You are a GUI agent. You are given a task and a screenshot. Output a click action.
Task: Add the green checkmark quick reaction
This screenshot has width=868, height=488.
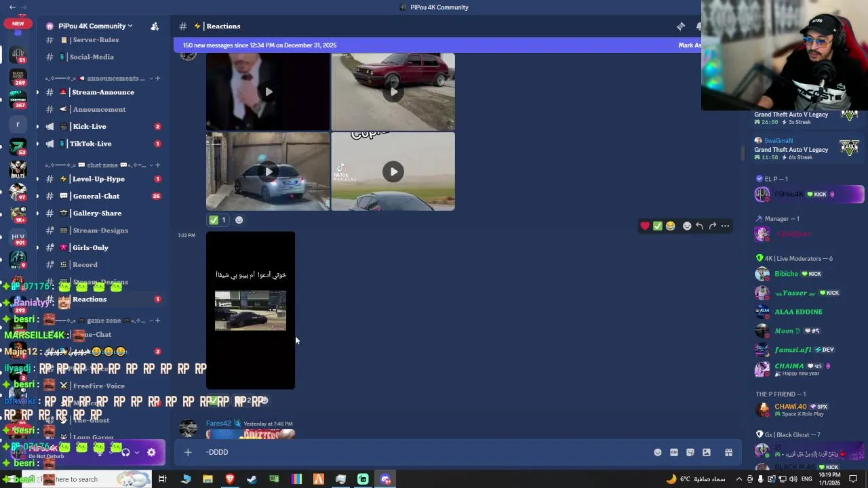click(x=658, y=226)
